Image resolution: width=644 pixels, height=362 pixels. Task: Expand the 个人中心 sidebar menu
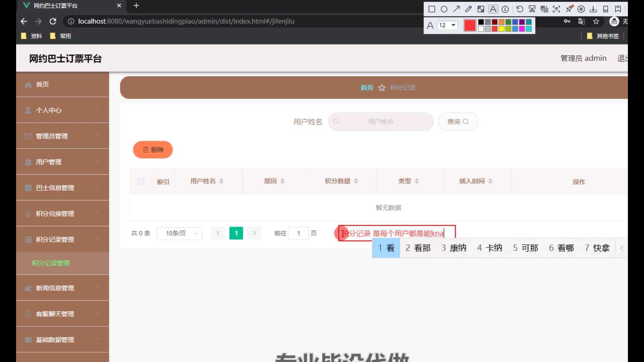pos(62,110)
